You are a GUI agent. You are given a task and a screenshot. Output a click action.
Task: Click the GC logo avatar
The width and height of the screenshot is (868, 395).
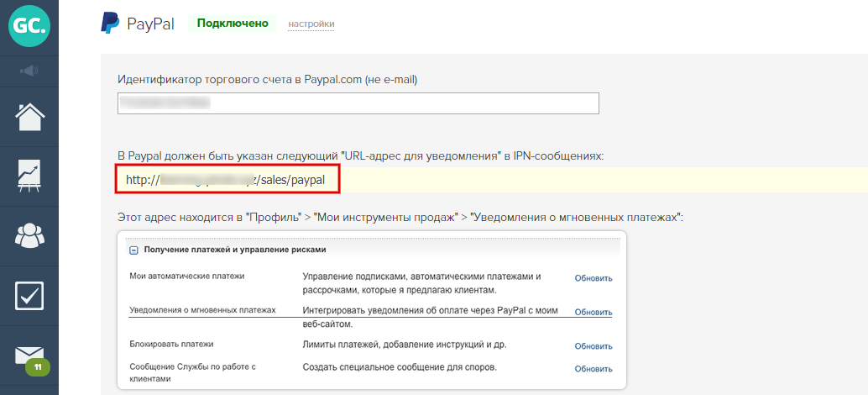click(29, 26)
